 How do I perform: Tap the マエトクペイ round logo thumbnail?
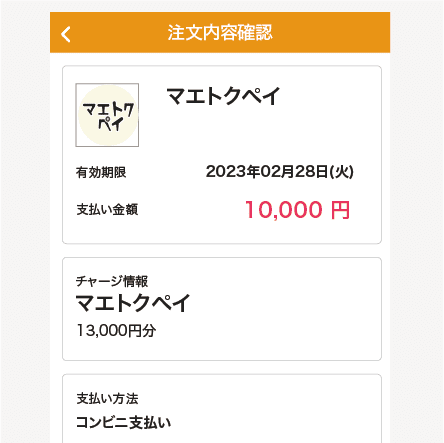(x=107, y=115)
